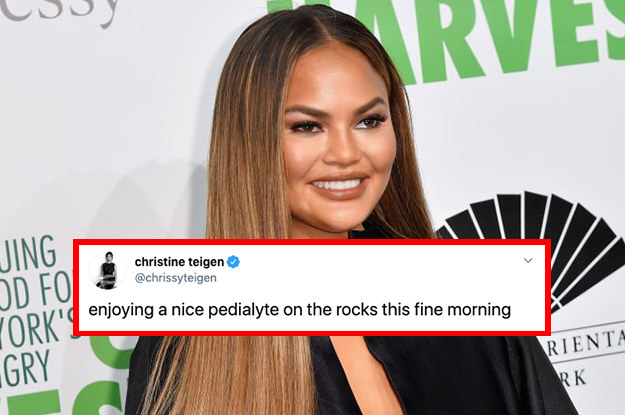Click the ORIENTAL text under fan logo
Image resolution: width=625 pixels, height=415 pixels.
[x=586, y=344]
